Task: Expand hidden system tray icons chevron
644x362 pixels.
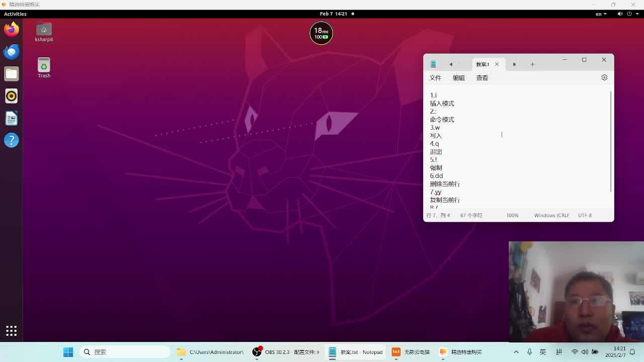Action: [516, 352]
